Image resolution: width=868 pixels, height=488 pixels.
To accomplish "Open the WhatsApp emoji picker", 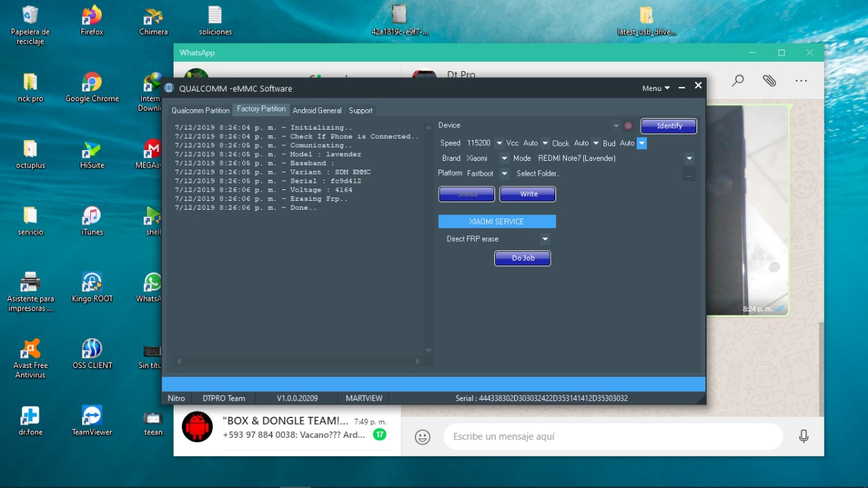I will point(422,437).
